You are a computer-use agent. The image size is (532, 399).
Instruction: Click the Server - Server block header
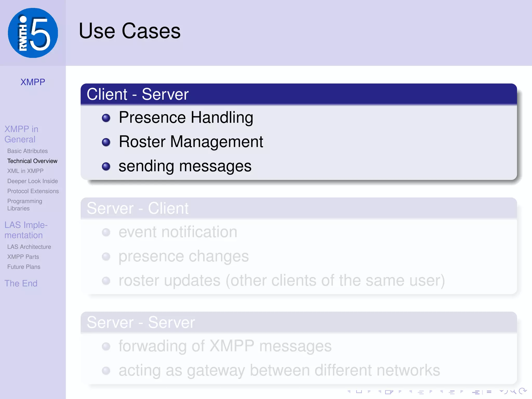[299, 322]
